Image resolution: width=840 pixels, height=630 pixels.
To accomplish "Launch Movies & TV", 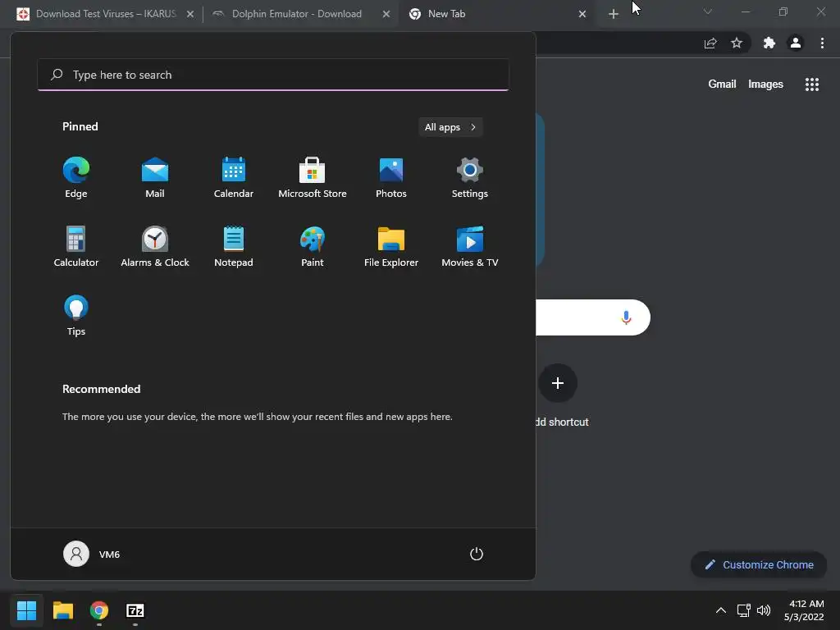I will click(x=470, y=246).
